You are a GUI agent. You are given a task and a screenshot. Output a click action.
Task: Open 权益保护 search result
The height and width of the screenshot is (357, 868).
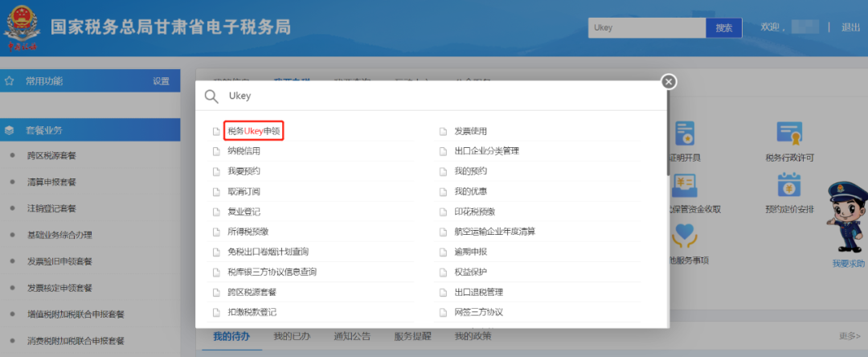pyautogui.click(x=470, y=272)
